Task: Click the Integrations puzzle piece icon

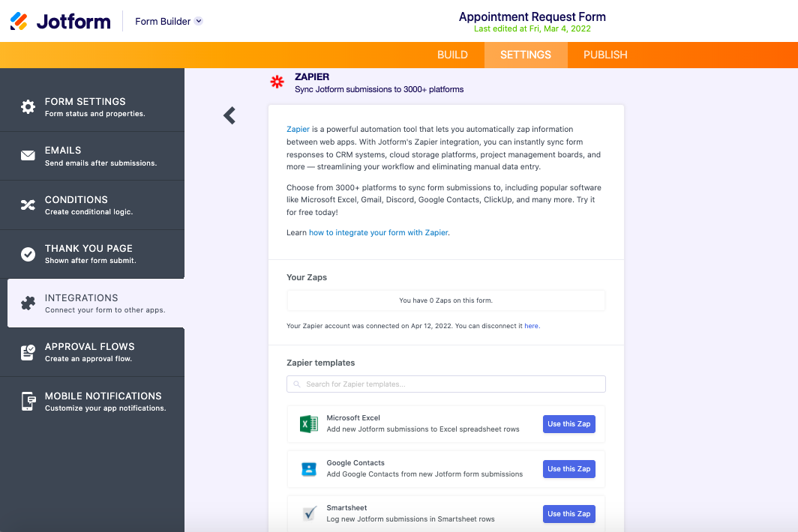Action: coord(28,303)
